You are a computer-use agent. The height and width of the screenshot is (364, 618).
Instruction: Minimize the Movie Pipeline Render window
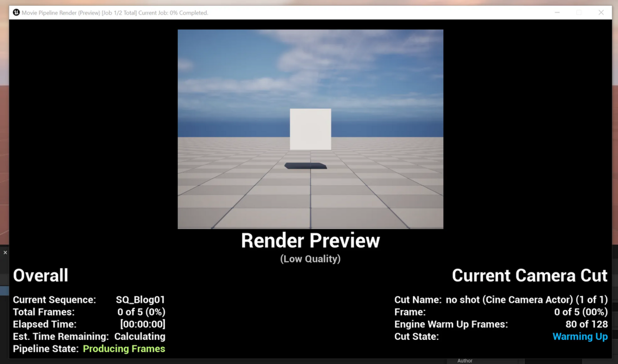pos(557,12)
